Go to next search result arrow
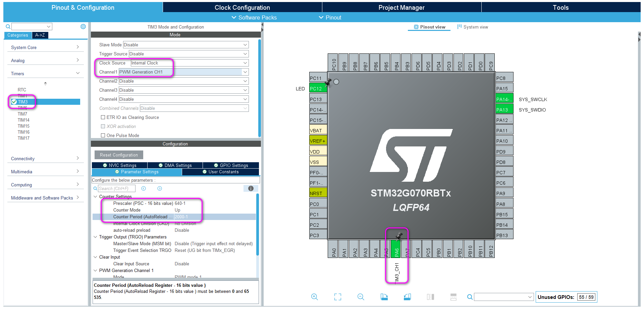This screenshot has height=310, width=644. [x=160, y=188]
